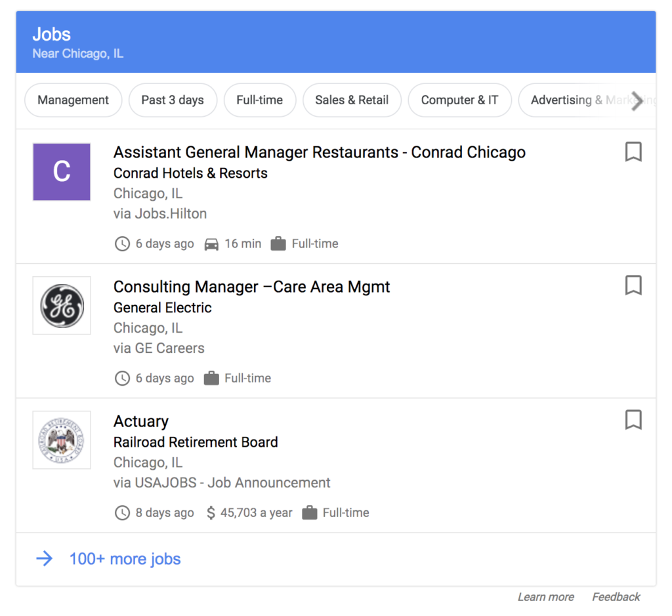Image resolution: width=672 pixels, height=616 pixels.
Task: Bookmark the Assistant General Manager Restaurants job
Action: [633, 152]
